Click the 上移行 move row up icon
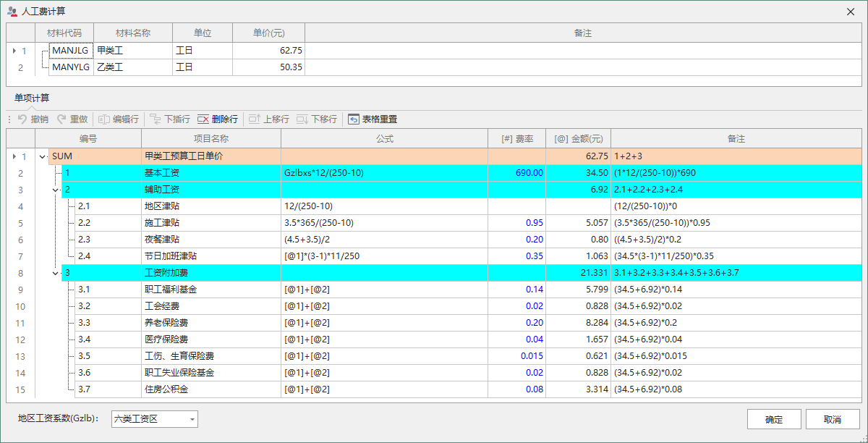Image resolution: width=868 pixels, height=443 pixels. point(254,119)
